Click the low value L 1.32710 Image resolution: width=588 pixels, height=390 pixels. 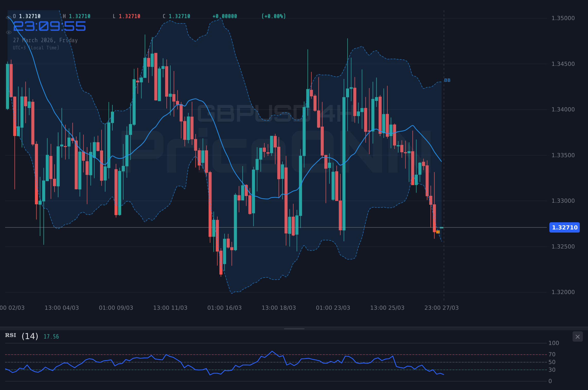click(x=127, y=16)
